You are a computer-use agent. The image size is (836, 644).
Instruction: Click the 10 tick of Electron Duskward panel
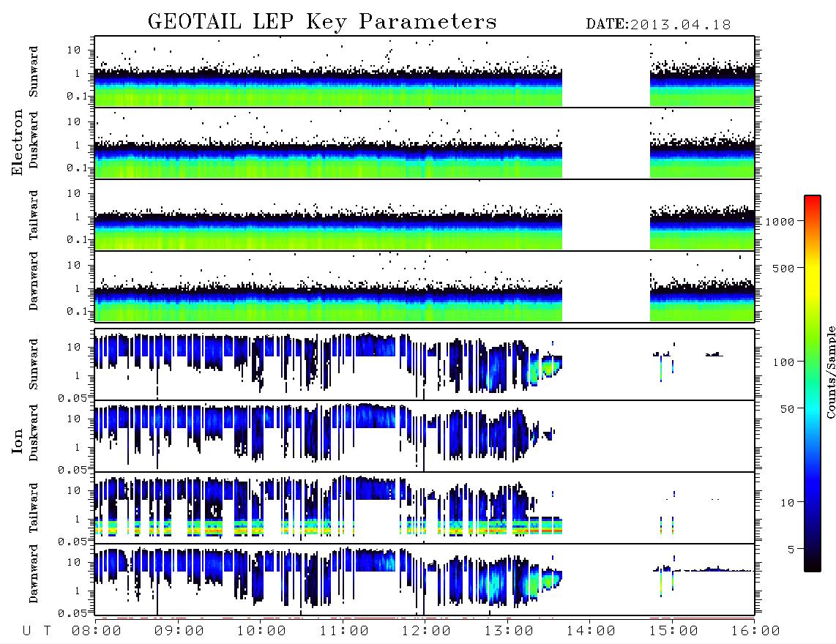74,122
